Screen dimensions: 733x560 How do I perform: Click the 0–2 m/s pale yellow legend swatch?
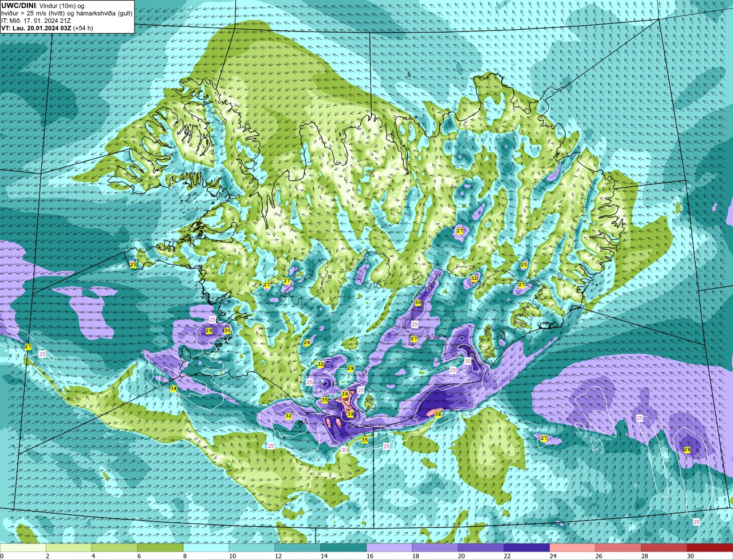click(23, 547)
